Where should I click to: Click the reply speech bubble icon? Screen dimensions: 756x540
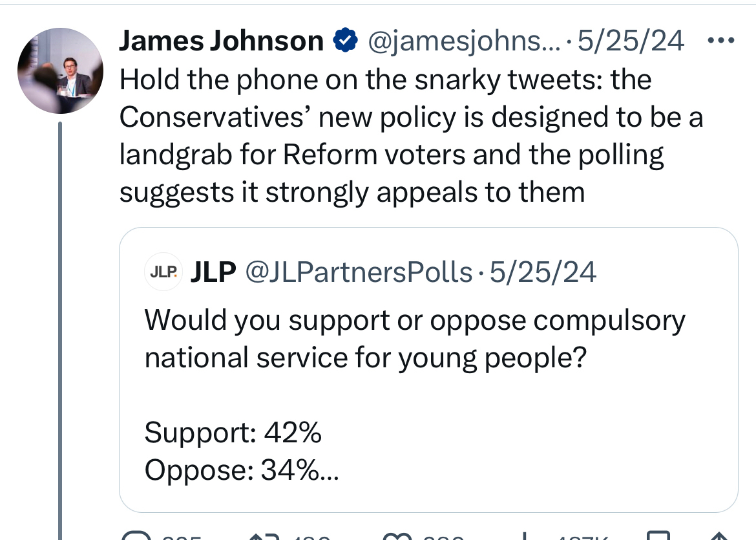[135, 535]
